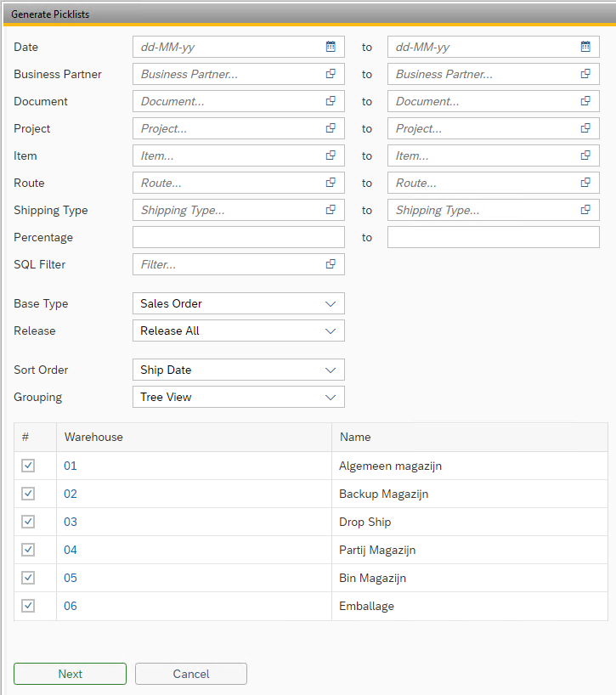Uncheck warehouse 01 Algemeen magazijn
This screenshot has width=616, height=695.
[x=28, y=466]
